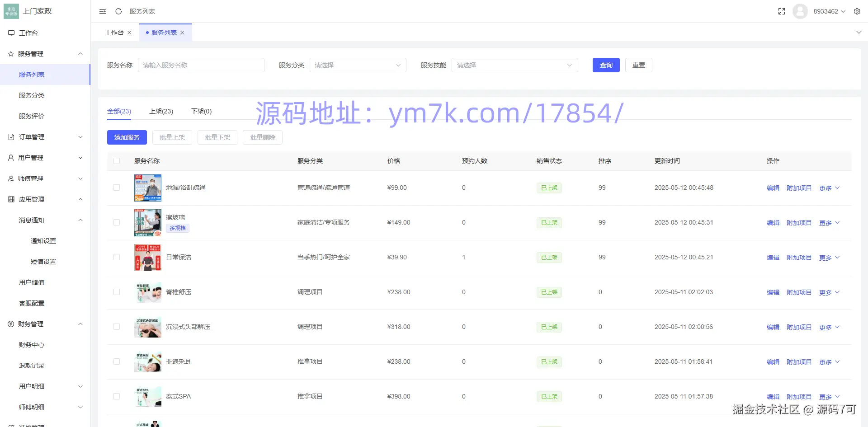Select the 全部(23) filter tab
868x427 pixels.
(119, 111)
